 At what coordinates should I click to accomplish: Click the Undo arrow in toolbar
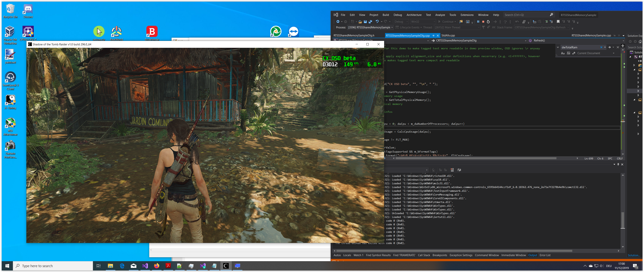point(377,21)
